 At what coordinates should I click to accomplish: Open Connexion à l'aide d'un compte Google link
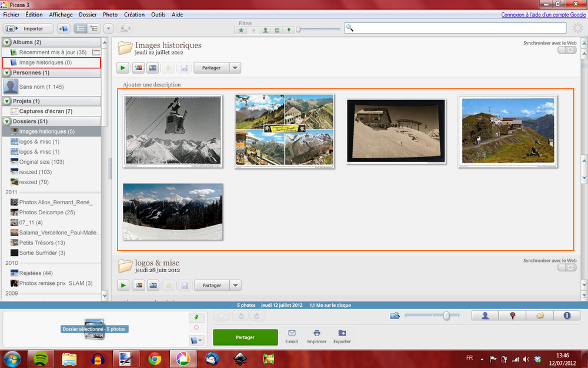(543, 15)
